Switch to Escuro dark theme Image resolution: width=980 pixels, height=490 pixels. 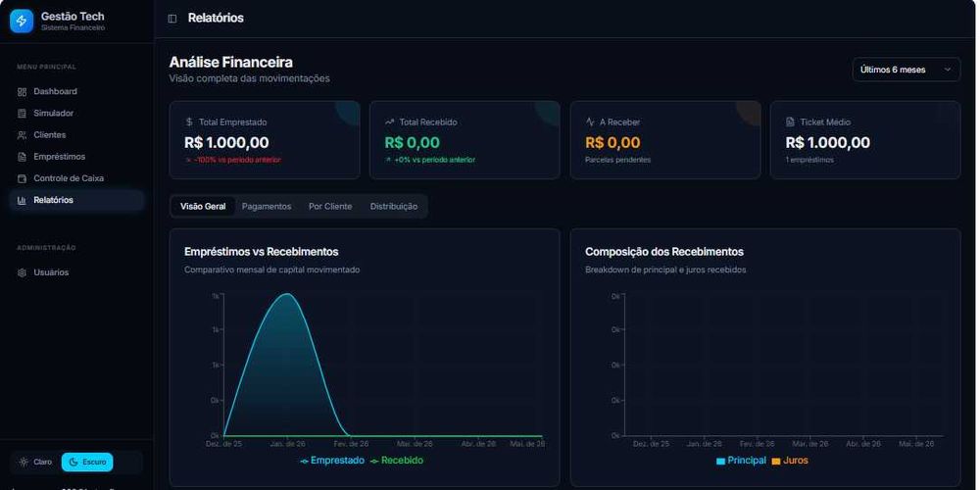tap(87, 462)
